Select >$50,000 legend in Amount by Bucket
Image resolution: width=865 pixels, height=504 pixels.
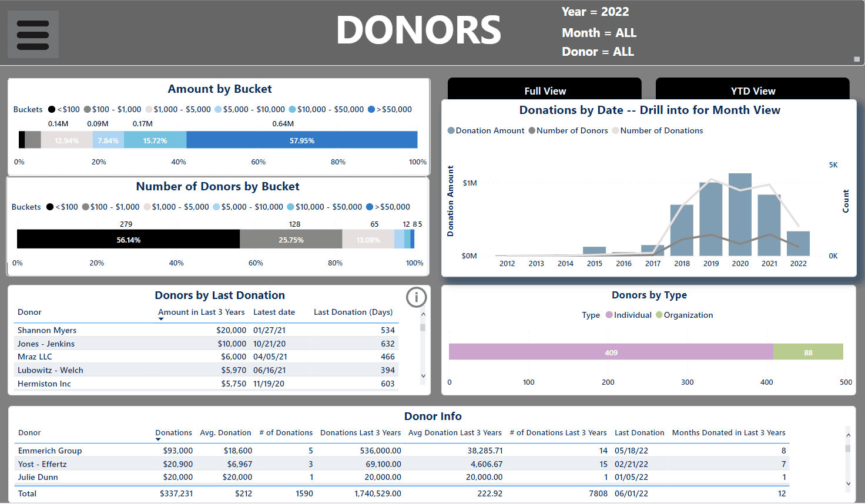pyautogui.click(x=390, y=109)
